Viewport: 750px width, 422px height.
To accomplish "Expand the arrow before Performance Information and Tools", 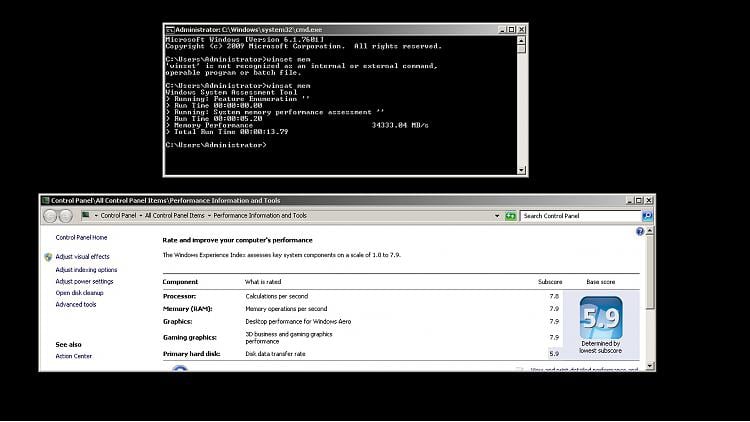I will (209, 216).
